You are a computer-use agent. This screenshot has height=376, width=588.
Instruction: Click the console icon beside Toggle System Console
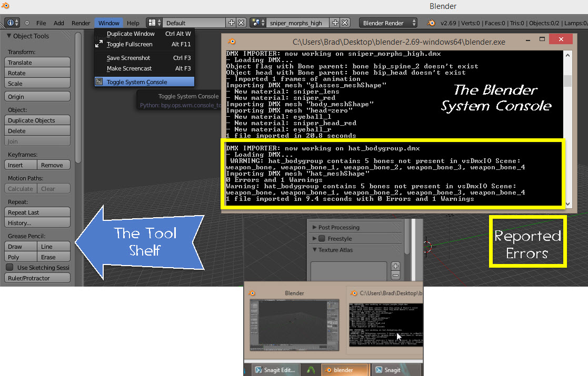point(99,82)
